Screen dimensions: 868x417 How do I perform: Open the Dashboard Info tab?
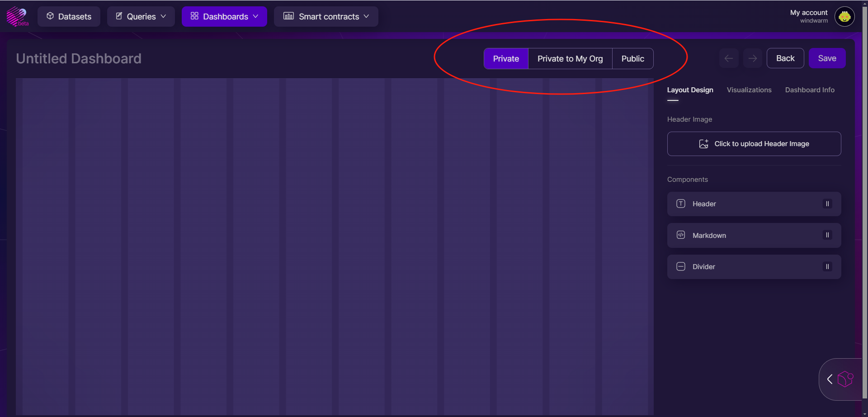pos(809,90)
